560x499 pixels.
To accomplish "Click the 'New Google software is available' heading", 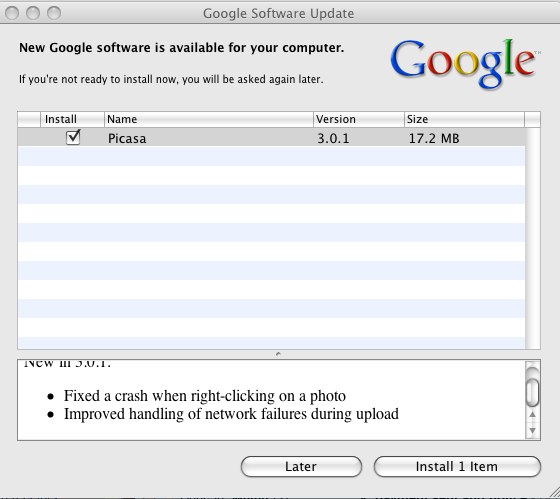I will click(x=181, y=48).
